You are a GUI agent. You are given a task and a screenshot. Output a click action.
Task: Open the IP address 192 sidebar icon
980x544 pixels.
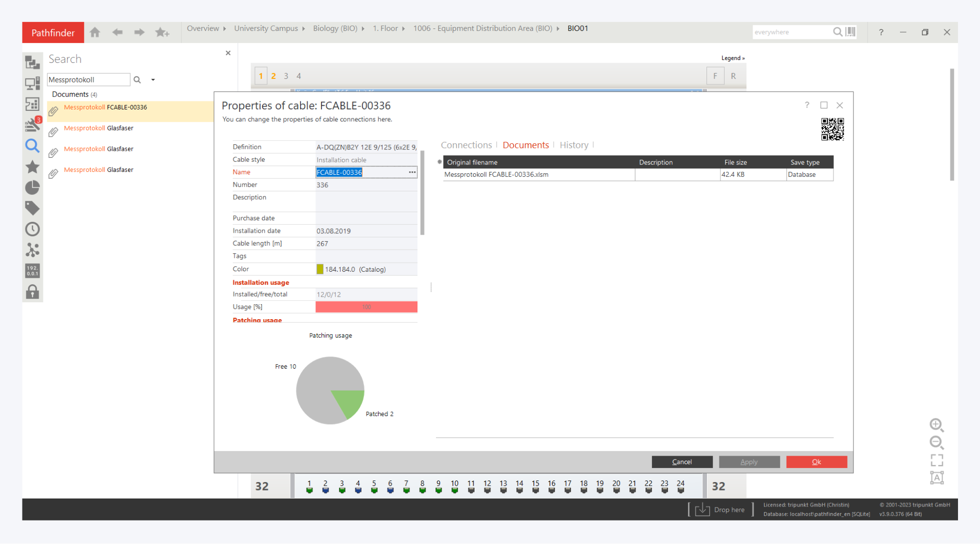click(x=32, y=271)
